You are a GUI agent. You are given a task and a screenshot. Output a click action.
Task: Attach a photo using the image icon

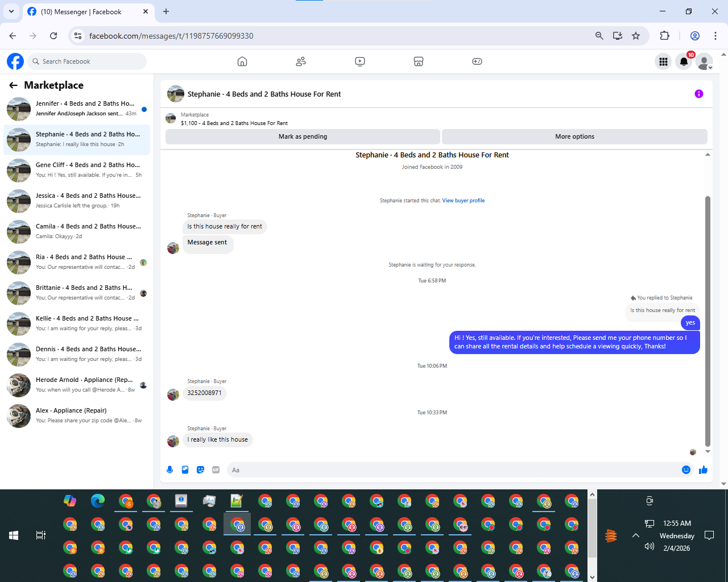click(185, 469)
